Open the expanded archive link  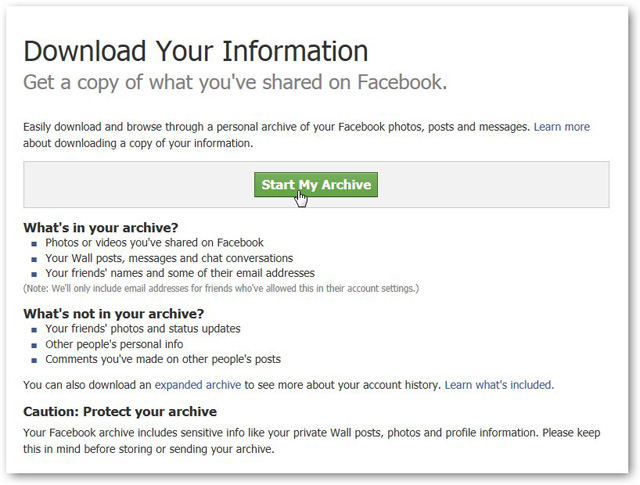[x=198, y=385]
